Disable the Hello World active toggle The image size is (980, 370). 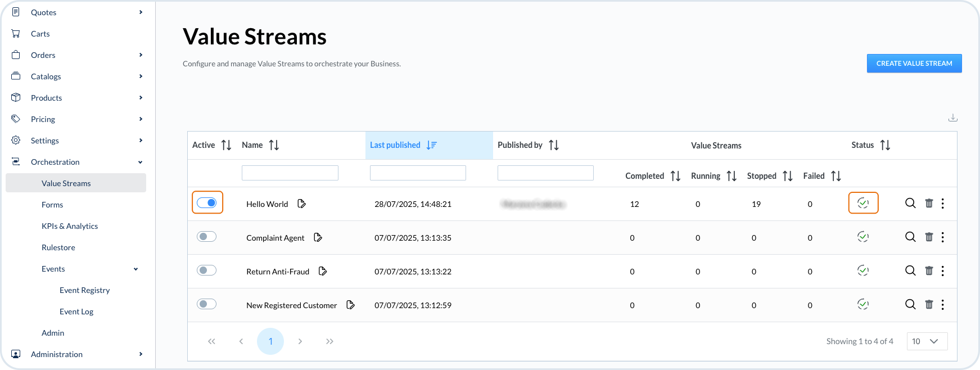[207, 203]
